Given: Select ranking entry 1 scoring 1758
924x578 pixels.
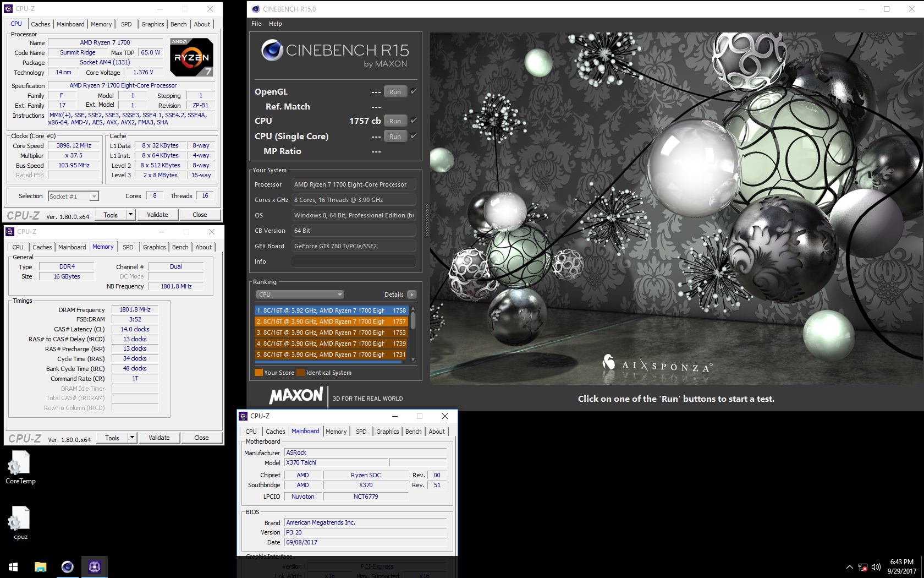Looking at the screenshot, I should 332,310.
